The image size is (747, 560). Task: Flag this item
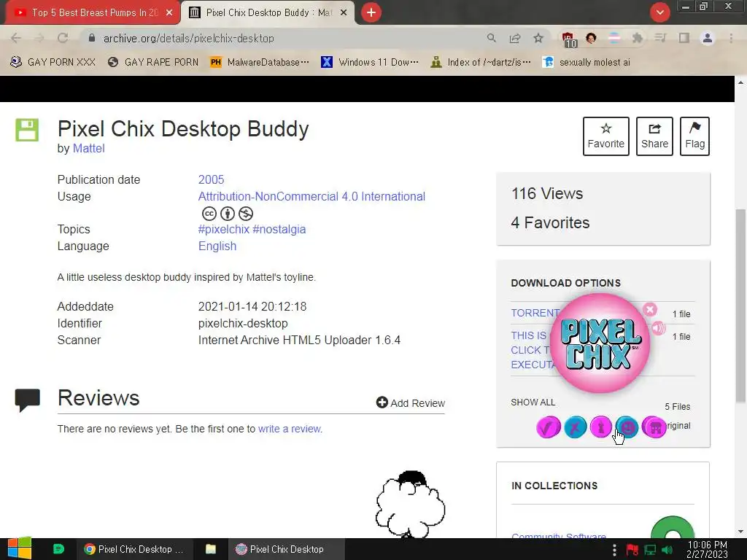(x=694, y=136)
